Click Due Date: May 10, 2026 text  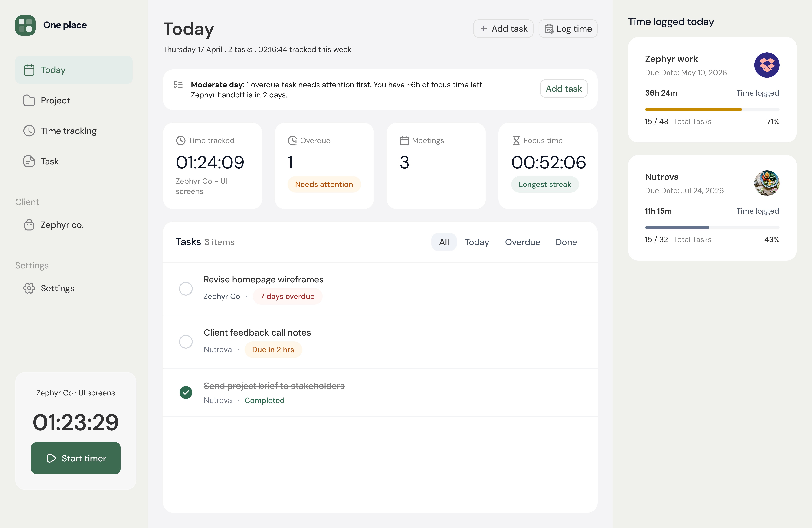[x=686, y=73]
